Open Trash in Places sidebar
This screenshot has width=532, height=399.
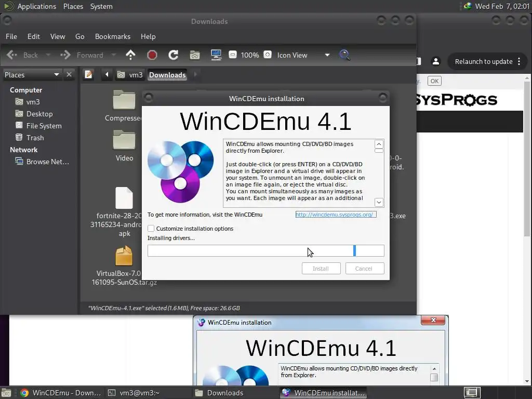click(x=30, y=137)
